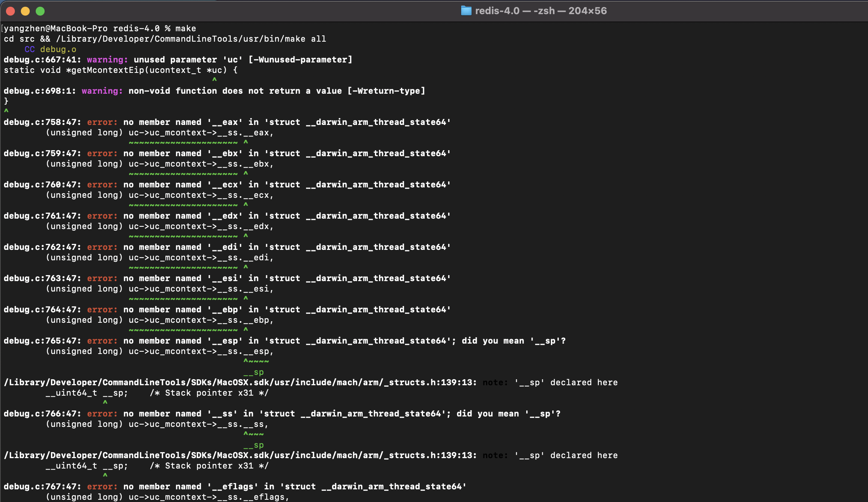Click first '/* Stack pointer x31 */' comment
The width and height of the screenshot is (868, 502).
[x=209, y=393]
